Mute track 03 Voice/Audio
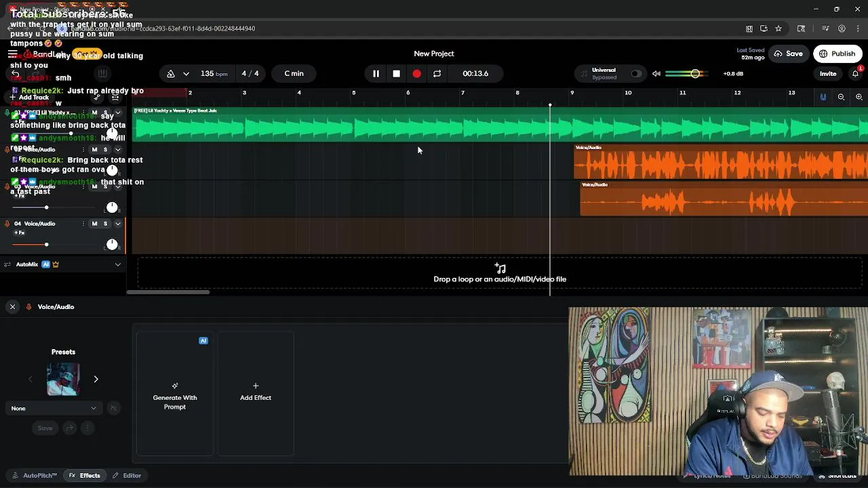This screenshot has width=868, height=488. (x=94, y=186)
